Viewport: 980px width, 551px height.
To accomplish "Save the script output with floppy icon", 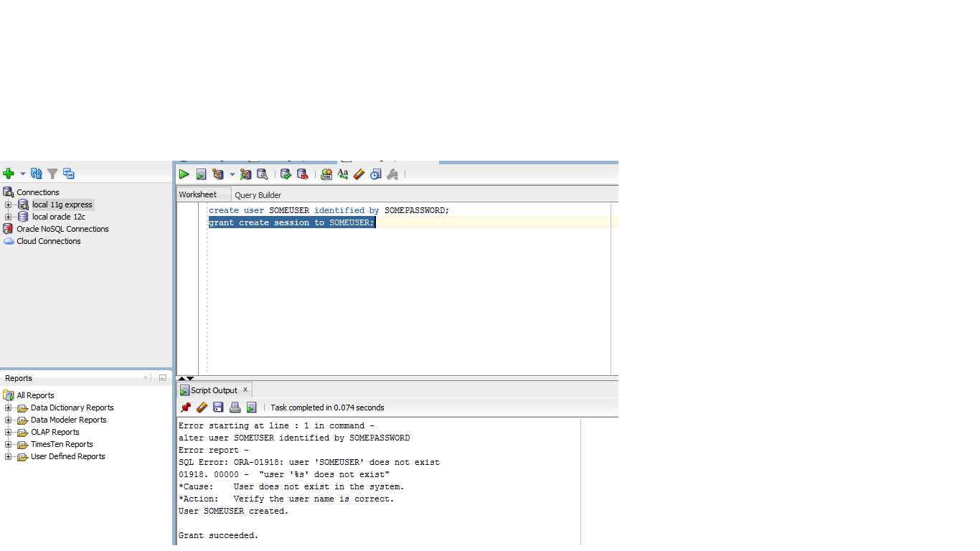I will [218, 408].
